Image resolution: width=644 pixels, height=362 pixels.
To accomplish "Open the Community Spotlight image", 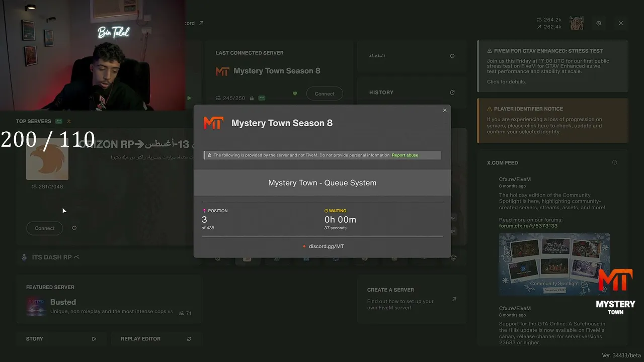I will (554, 264).
